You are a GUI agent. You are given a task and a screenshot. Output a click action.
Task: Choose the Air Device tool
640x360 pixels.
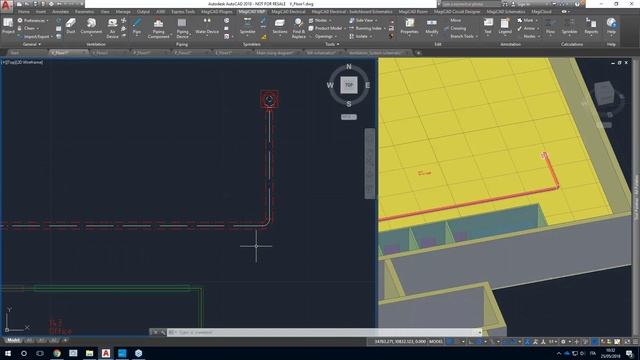tap(112, 28)
